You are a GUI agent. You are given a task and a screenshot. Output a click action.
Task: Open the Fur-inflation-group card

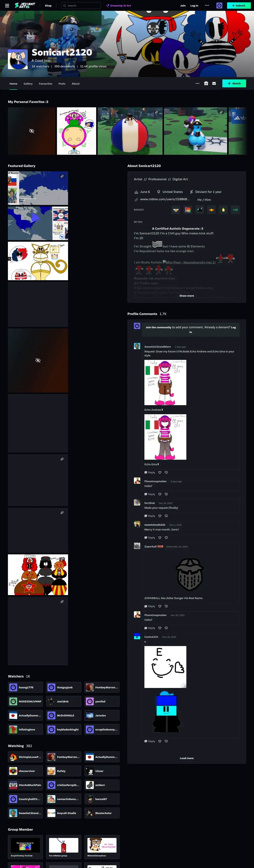(64, 847)
